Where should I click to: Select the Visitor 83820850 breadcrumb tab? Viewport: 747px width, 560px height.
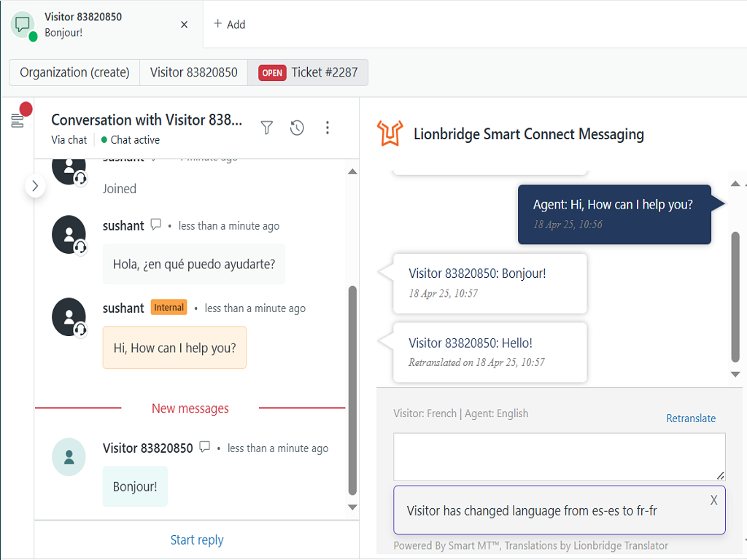click(x=193, y=72)
